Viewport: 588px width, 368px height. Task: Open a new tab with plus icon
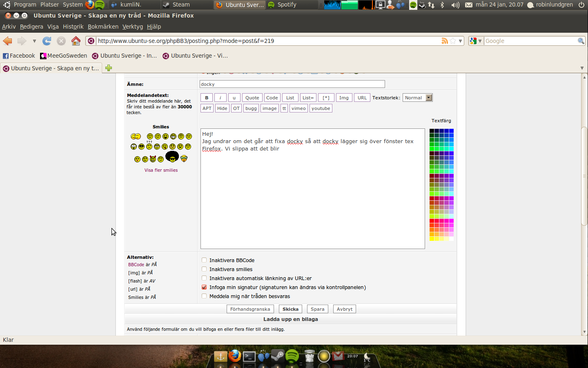click(109, 68)
